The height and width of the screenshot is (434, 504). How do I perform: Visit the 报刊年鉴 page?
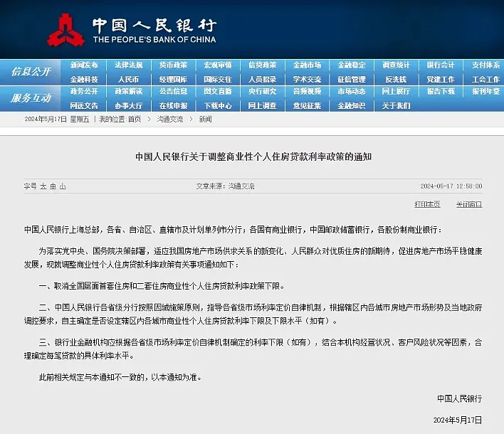(x=485, y=92)
